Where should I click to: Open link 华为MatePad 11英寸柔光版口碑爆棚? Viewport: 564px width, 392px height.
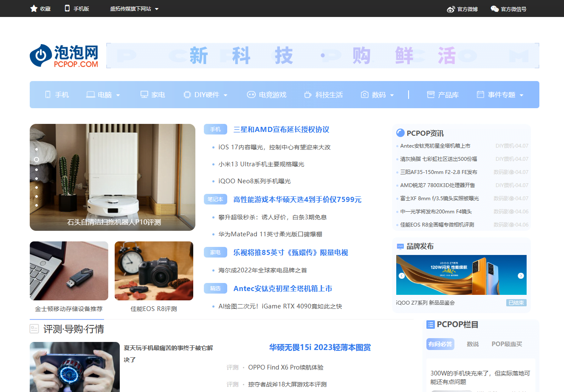tap(270, 234)
